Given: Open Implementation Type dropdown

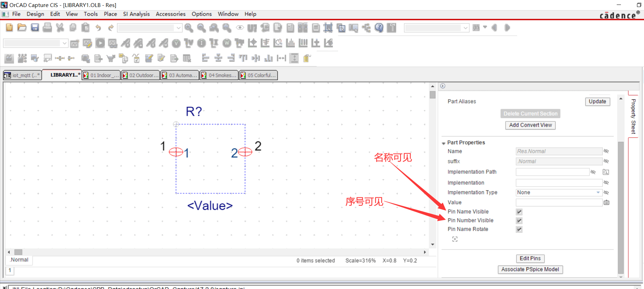Looking at the screenshot, I should [598, 193].
